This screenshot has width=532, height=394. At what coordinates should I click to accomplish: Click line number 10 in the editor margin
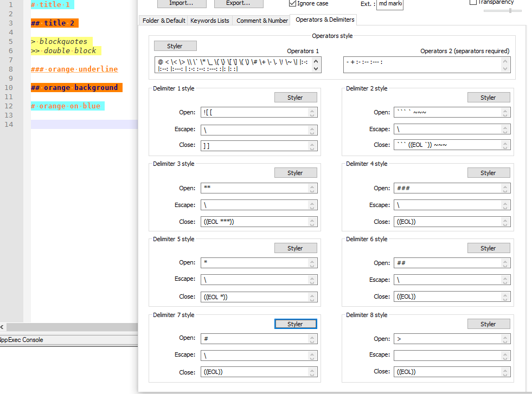click(9, 87)
